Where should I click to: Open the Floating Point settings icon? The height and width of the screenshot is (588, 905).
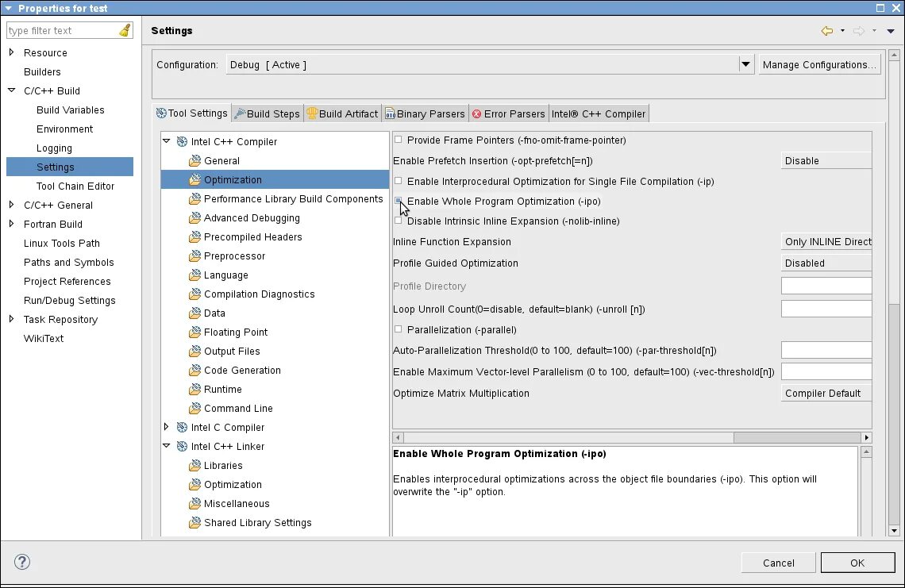coord(195,332)
